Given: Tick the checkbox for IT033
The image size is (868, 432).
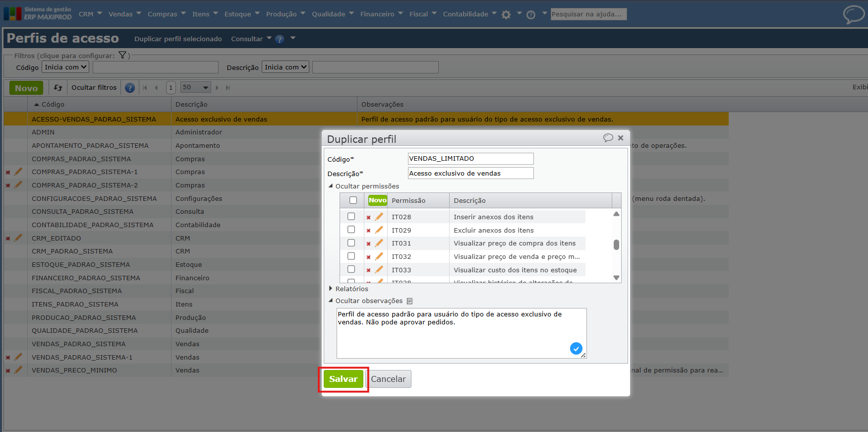Looking at the screenshot, I should 351,269.
